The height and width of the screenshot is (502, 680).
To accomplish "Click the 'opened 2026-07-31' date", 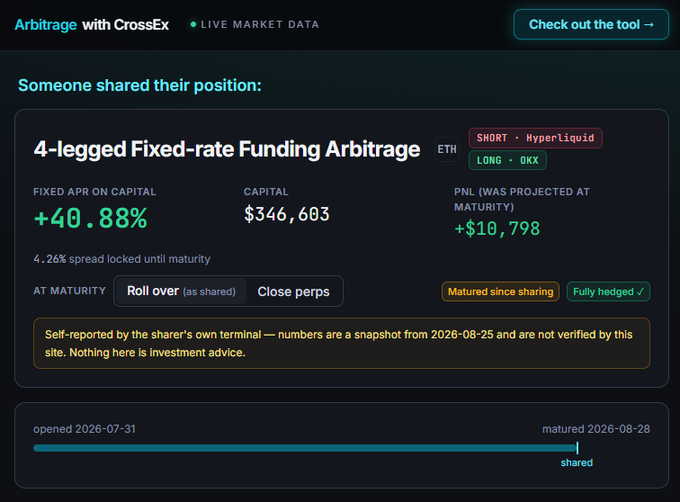I will point(85,429).
